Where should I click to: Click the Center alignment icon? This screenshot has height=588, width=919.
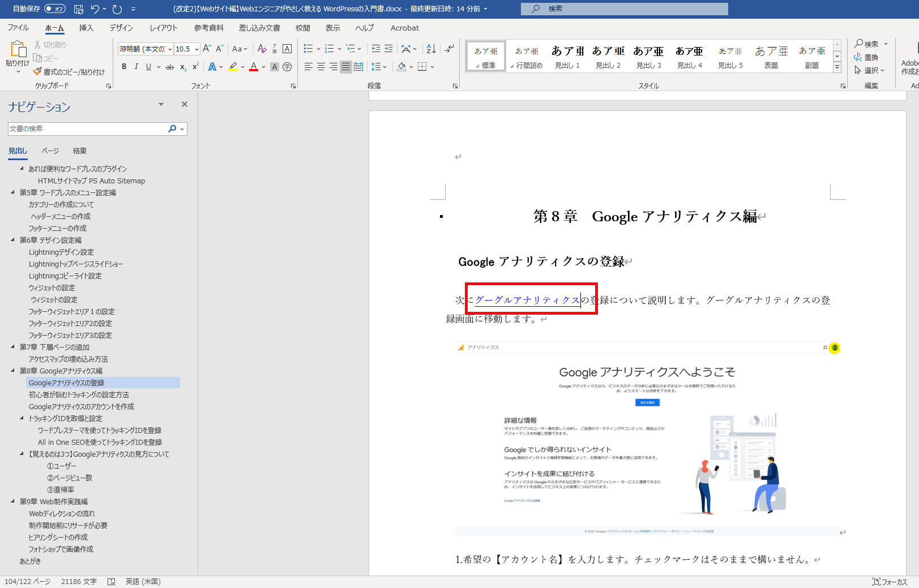tap(321, 67)
